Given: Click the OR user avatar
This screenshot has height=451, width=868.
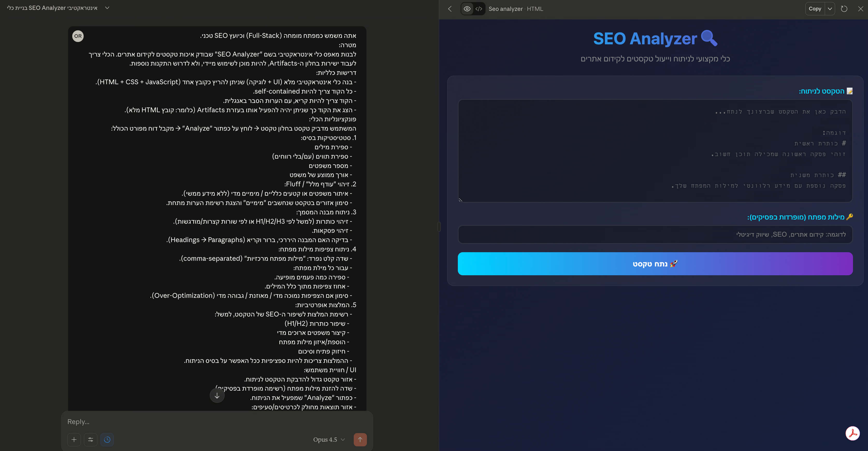Looking at the screenshot, I should tap(78, 36).
